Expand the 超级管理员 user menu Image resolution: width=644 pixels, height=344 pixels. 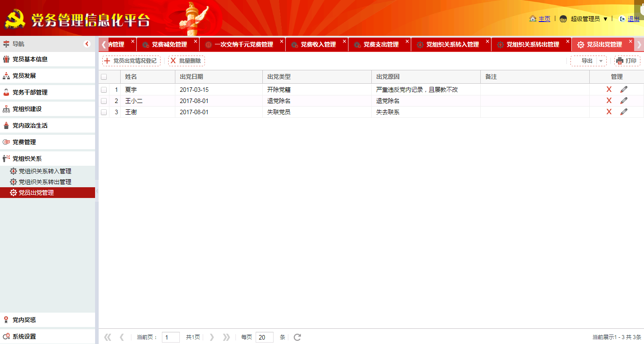588,19
